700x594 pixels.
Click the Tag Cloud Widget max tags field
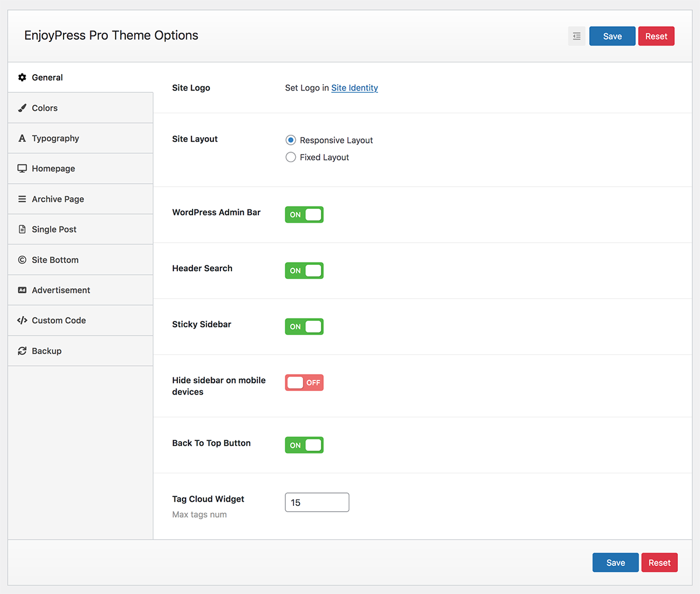click(x=317, y=502)
